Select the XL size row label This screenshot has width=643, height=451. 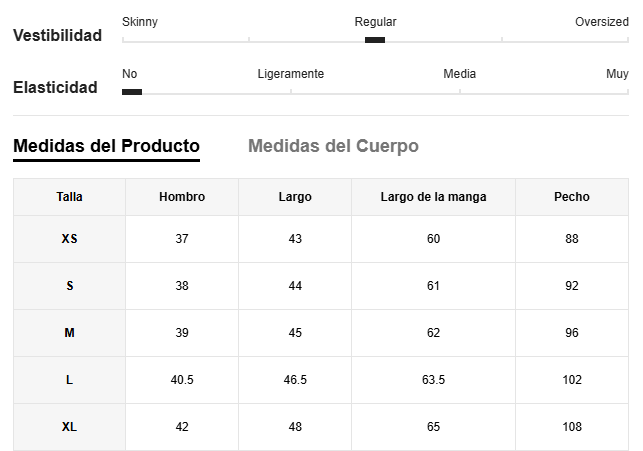[69, 427]
